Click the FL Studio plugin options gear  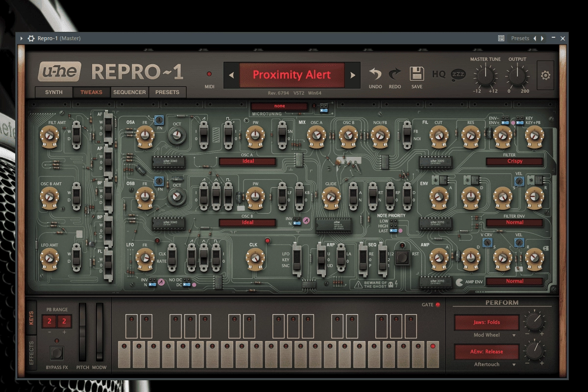(x=31, y=38)
